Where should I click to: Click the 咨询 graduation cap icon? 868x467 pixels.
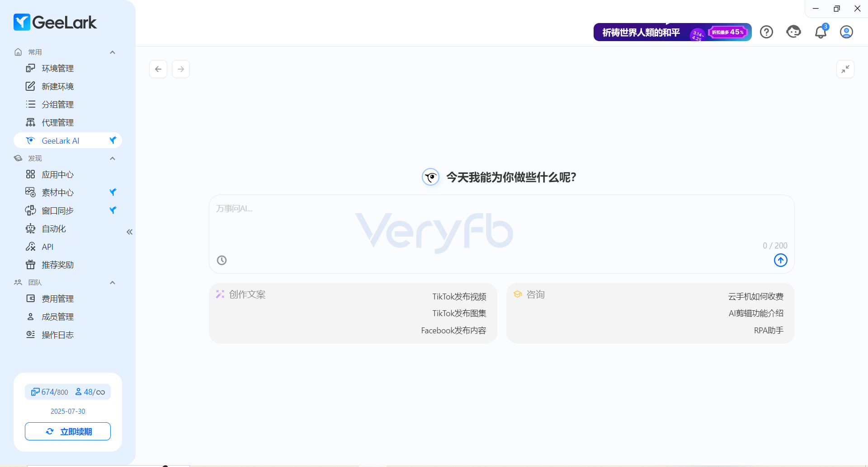tap(518, 294)
